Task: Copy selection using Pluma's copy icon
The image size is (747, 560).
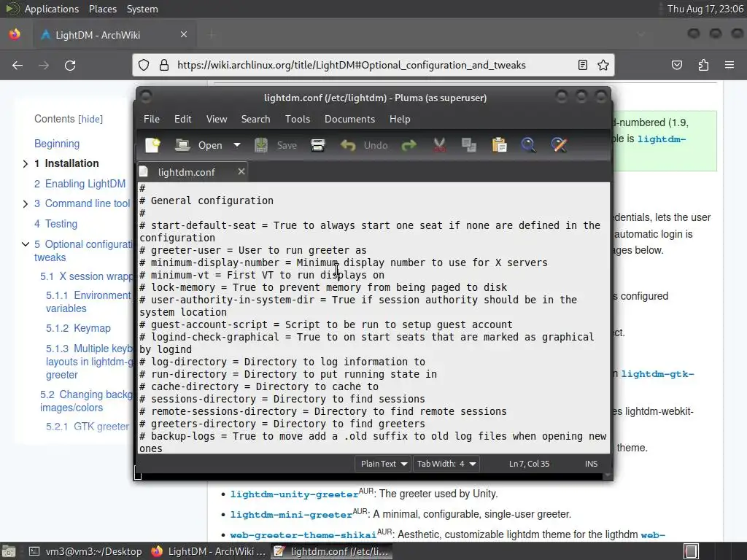Action: pos(469,145)
